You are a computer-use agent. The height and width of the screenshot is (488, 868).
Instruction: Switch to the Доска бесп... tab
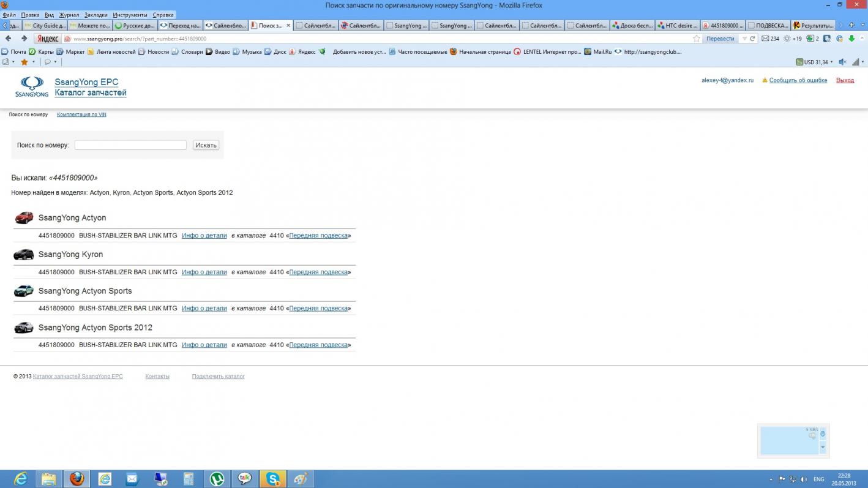coord(632,25)
